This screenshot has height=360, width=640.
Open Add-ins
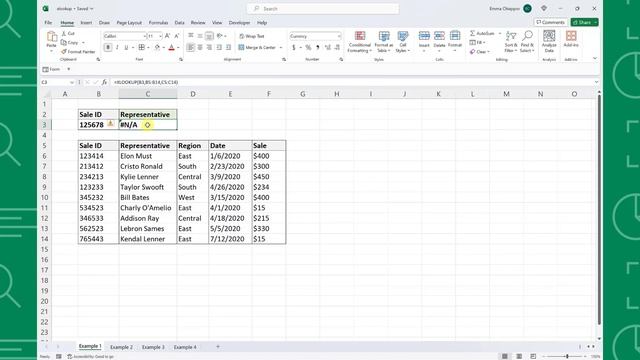tap(571, 39)
